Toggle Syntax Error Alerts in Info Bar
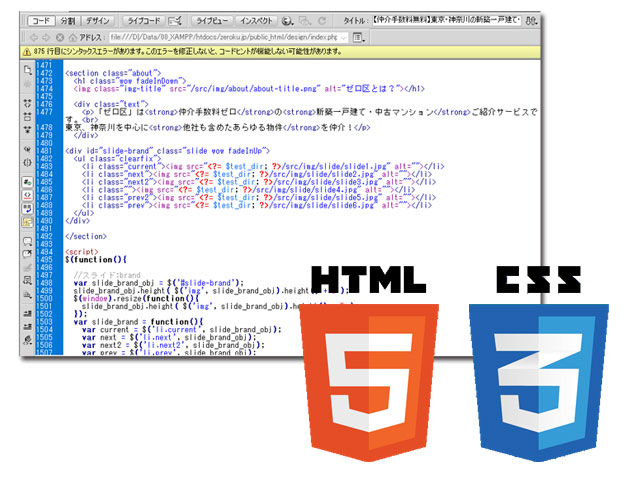The image size is (640, 480). (x=27, y=222)
